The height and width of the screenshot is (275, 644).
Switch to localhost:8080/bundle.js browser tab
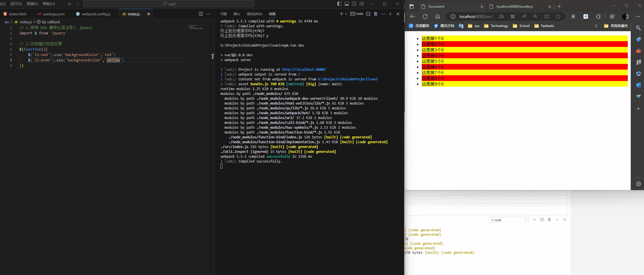[520, 7]
